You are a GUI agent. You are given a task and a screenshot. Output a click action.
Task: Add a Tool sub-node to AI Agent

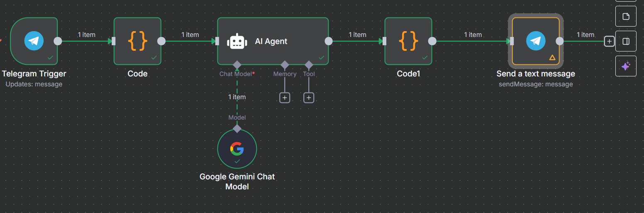pyautogui.click(x=309, y=98)
